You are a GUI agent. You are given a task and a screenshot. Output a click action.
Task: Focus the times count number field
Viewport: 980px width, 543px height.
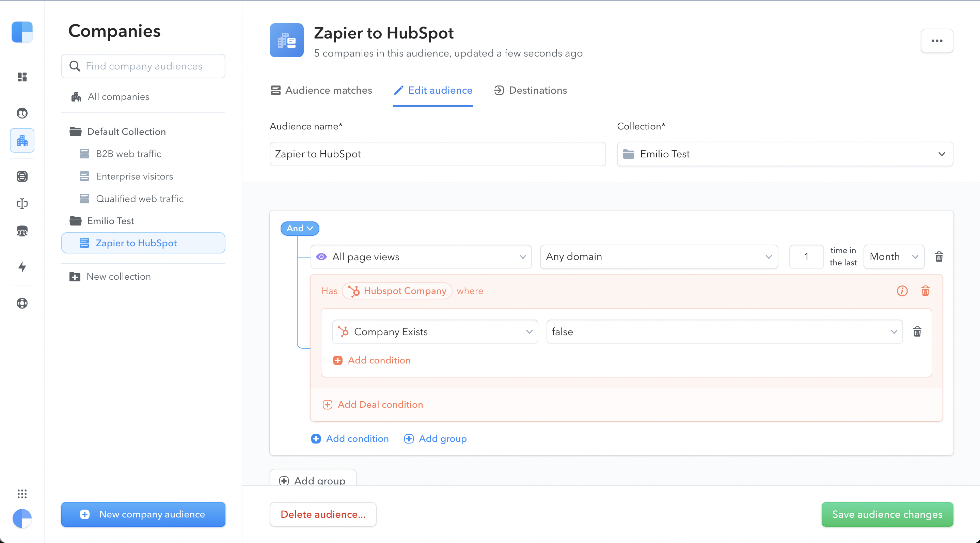click(x=807, y=257)
